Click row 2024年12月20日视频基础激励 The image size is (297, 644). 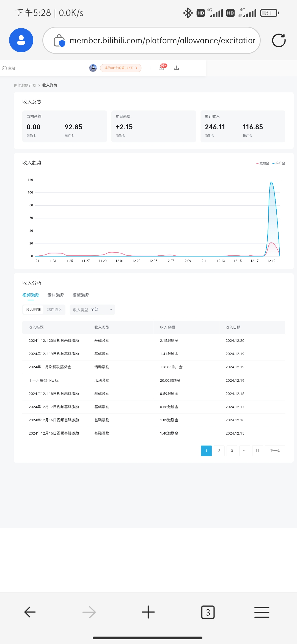pyautogui.click(x=153, y=341)
